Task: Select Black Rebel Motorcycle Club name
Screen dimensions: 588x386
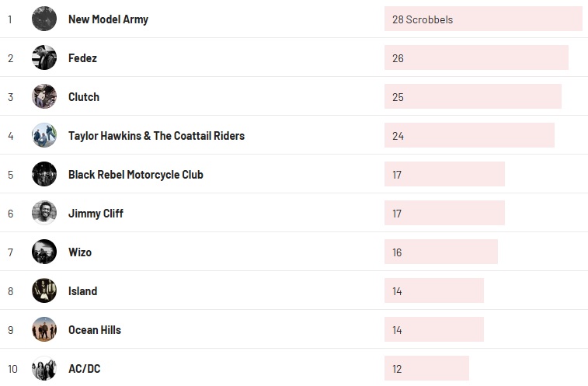Action: tap(135, 175)
